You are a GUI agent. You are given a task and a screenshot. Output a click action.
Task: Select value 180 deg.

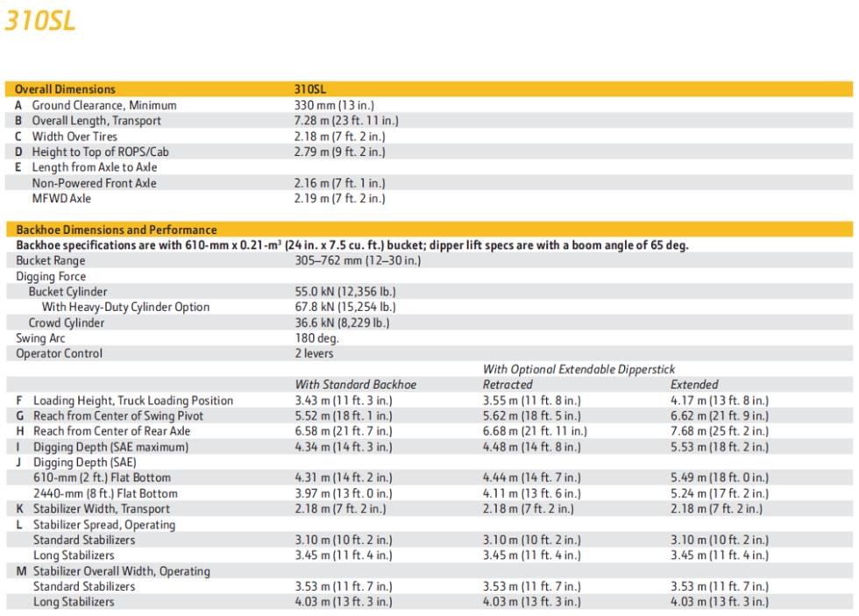pyautogui.click(x=316, y=338)
